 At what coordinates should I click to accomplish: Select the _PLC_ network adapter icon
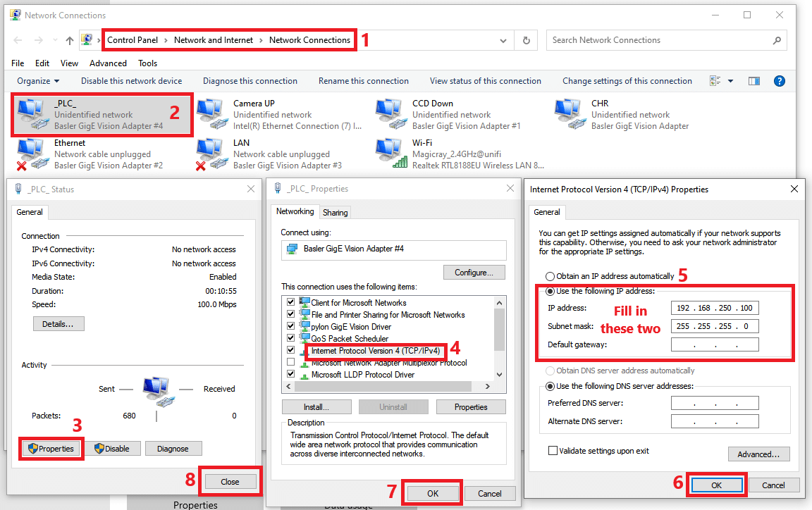point(33,114)
